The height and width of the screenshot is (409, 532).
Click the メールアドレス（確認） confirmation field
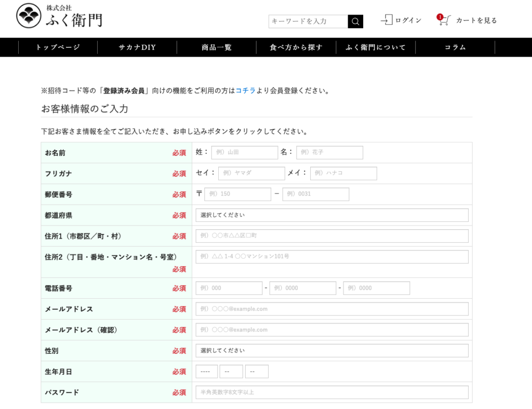point(332,330)
